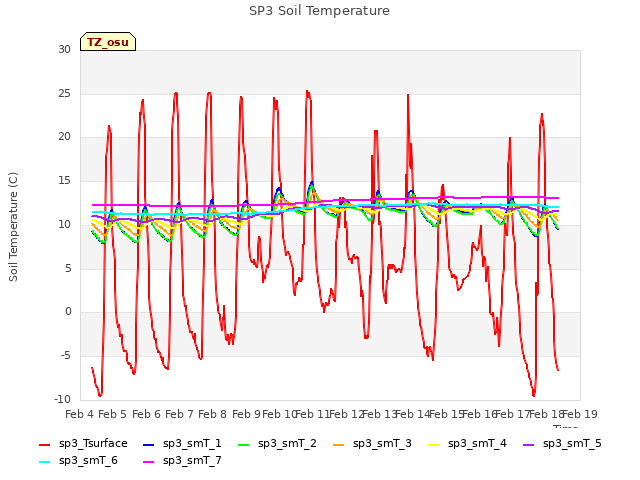This screenshot has width=640, height=480.
Task: Click the Feb 6 x-axis tick label
Action: (x=146, y=414)
